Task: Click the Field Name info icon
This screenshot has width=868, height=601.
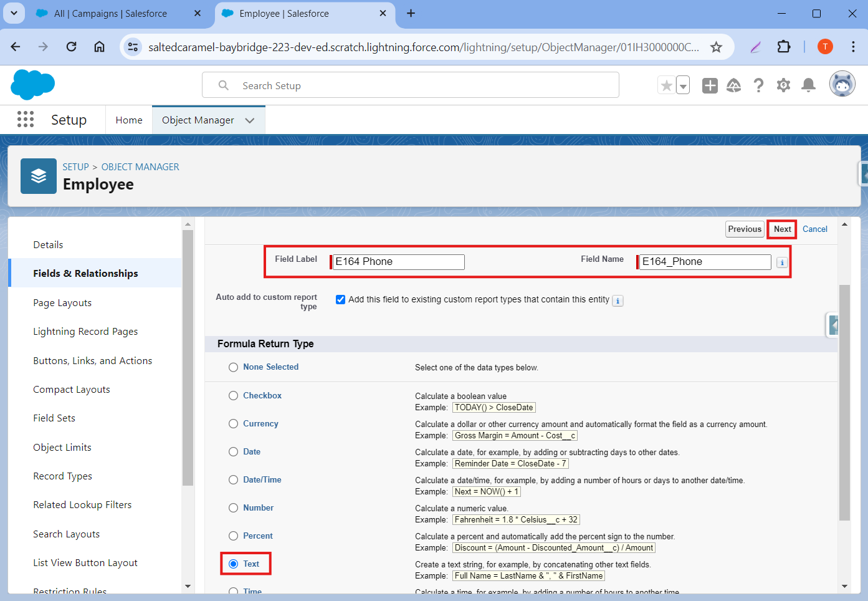Action: [x=782, y=262]
